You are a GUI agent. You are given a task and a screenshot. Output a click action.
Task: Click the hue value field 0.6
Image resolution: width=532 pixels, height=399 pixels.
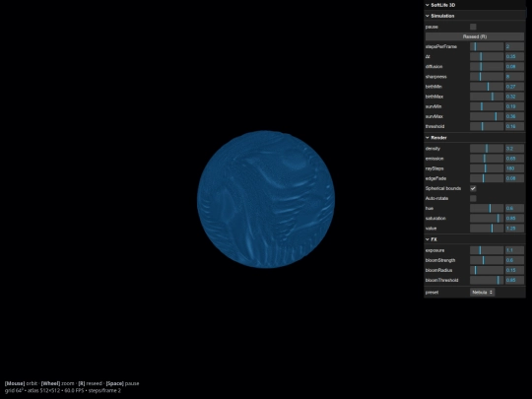point(514,208)
